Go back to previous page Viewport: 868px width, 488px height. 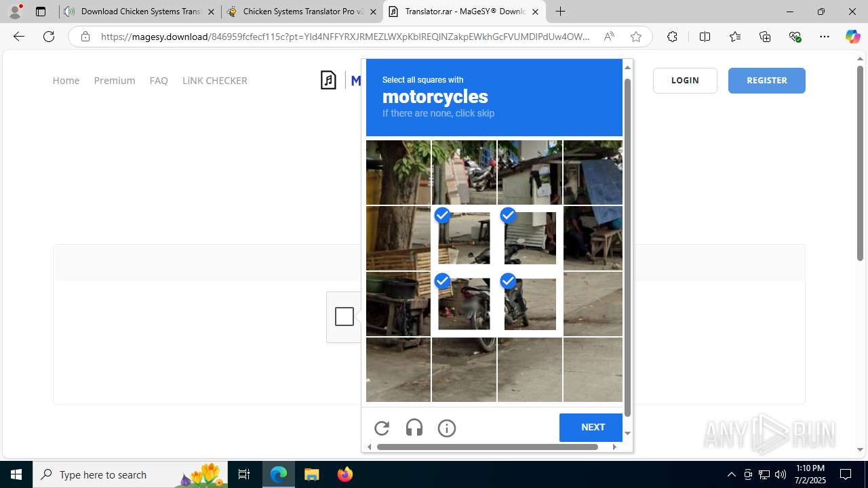19,37
